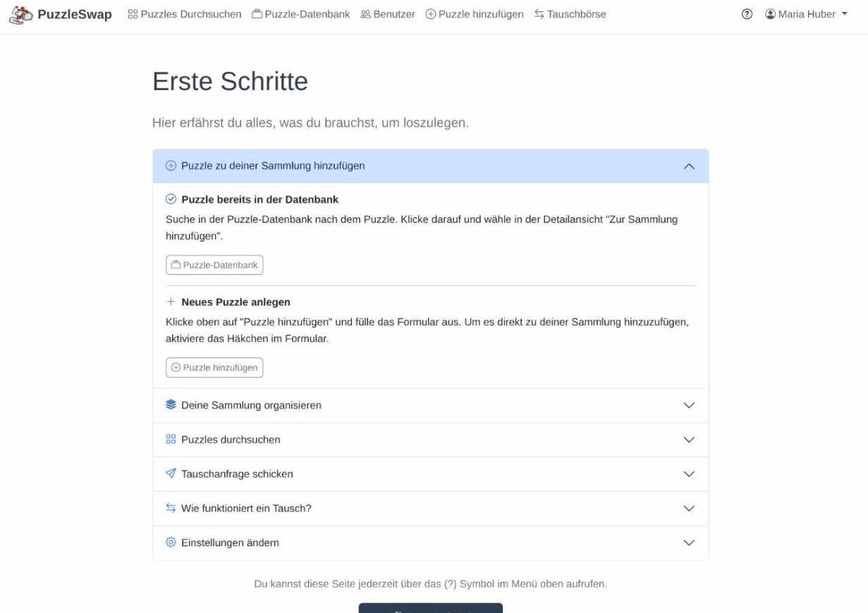
Task: Click the dark button at the page bottom
Action: [x=430, y=607]
